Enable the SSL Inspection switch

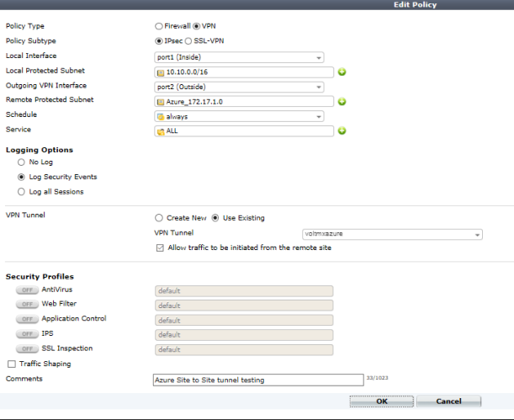pos(26,349)
